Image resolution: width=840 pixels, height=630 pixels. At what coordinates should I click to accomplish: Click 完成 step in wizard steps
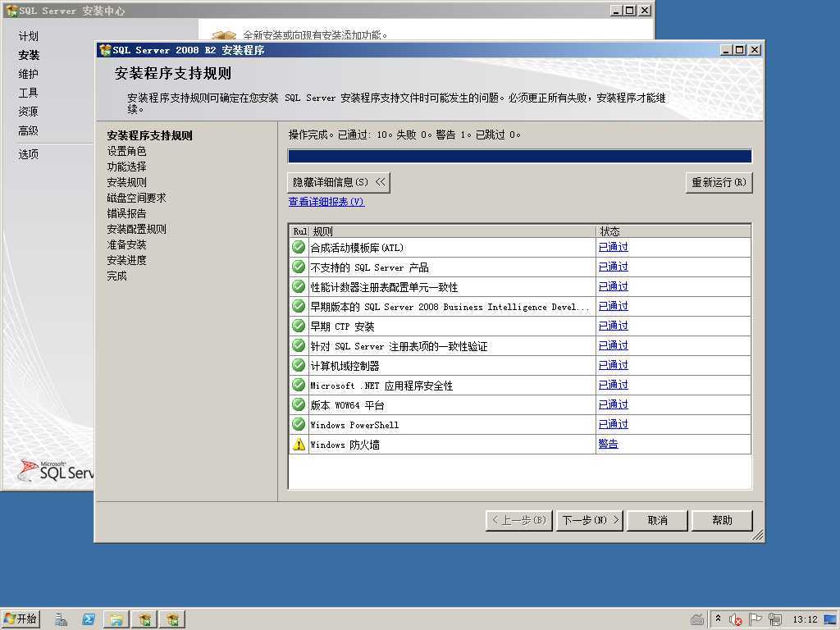(x=116, y=276)
